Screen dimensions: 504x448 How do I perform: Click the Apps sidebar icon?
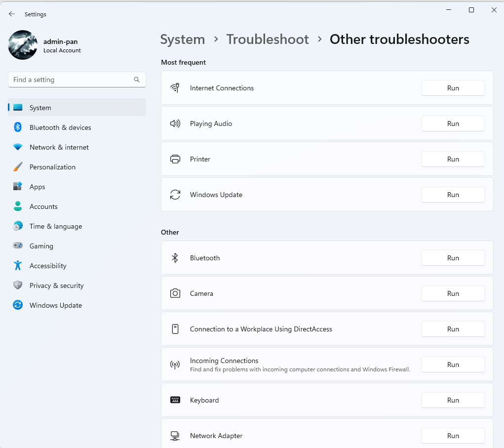[x=18, y=187]
